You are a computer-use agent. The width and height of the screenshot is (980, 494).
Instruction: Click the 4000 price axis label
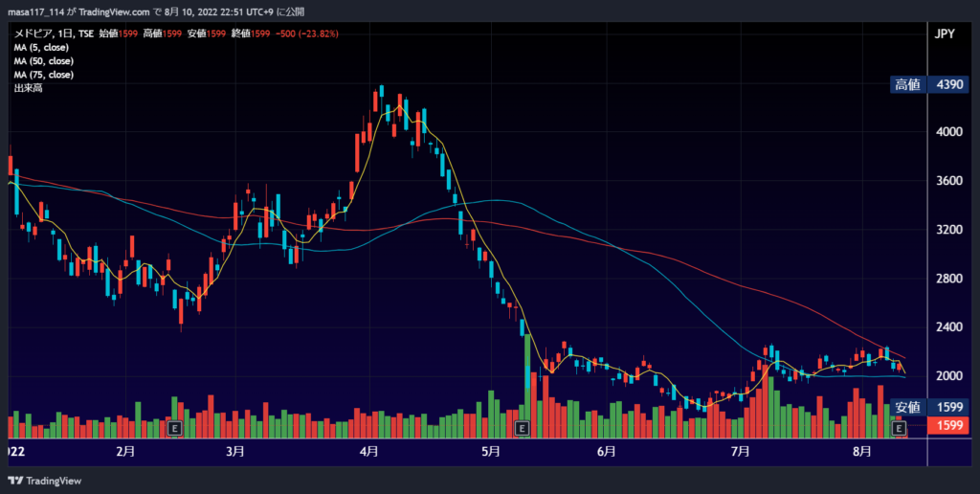(948, 132)
